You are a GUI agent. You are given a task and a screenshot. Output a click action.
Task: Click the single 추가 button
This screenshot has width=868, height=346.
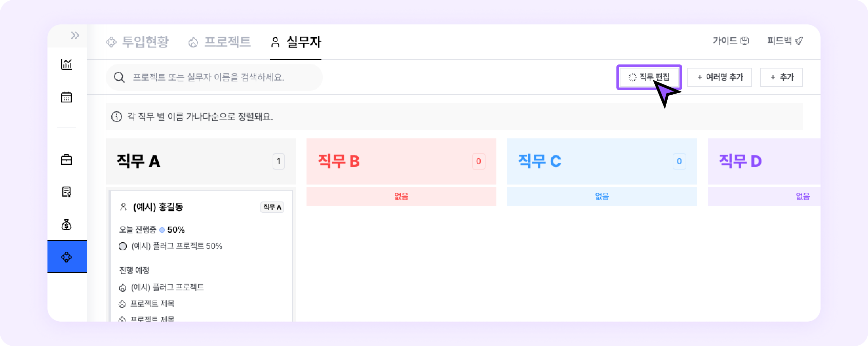(x=781, y=77)
